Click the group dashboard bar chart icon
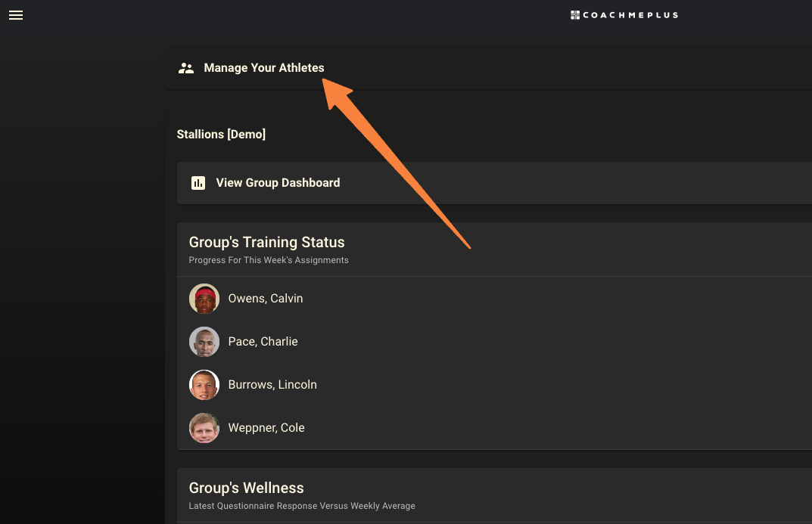 click(198, 182)
